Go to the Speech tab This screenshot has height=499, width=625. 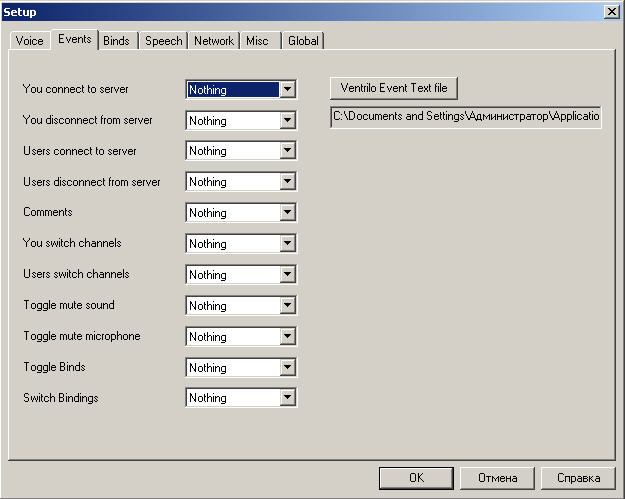coord(163,41)
